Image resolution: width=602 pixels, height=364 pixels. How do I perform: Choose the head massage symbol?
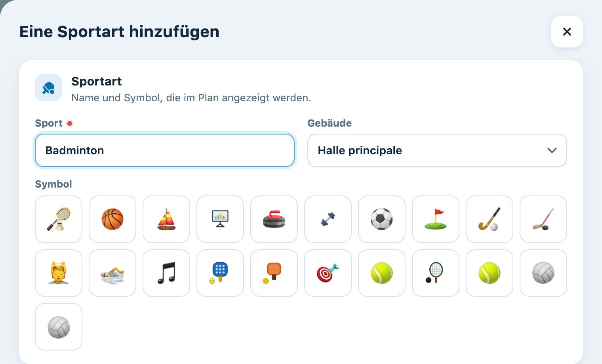(x=59, y=273)
